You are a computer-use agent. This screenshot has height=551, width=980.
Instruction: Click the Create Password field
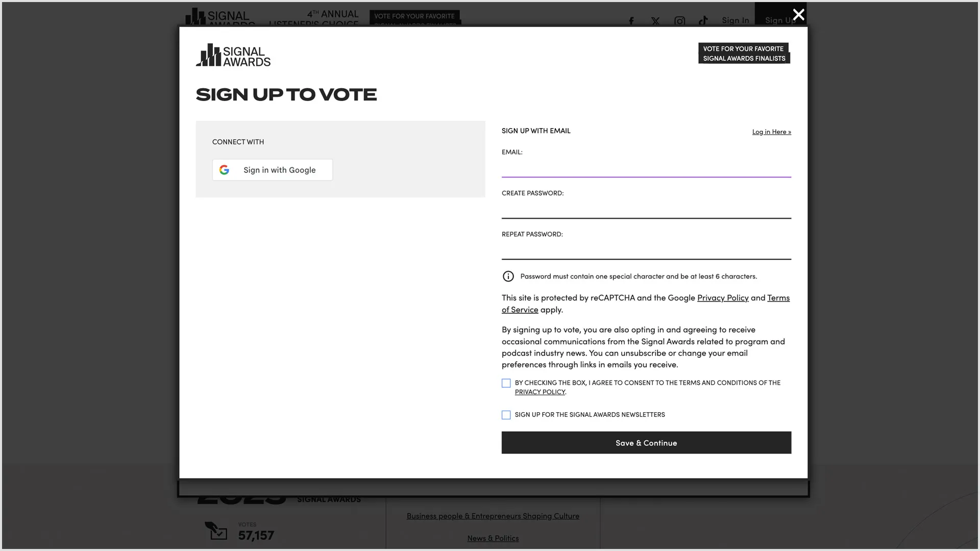646,209
